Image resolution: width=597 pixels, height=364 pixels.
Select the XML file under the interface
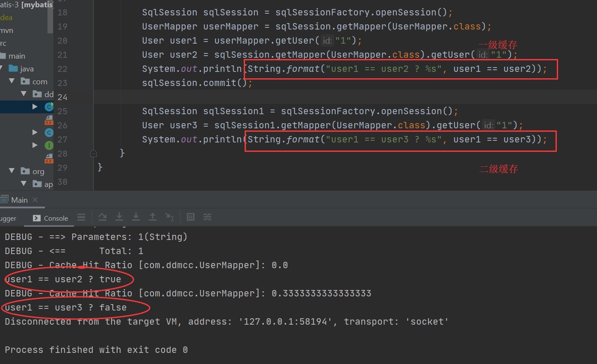click(49, 159)
